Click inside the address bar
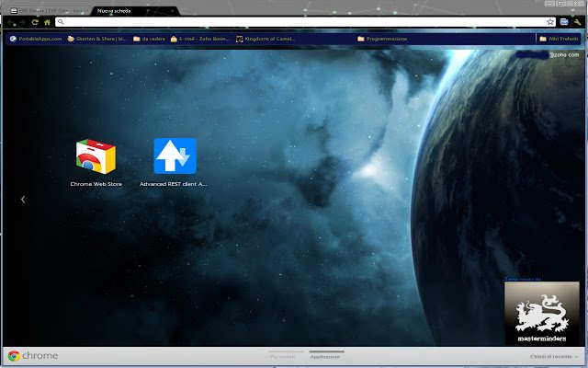Screen dimensions: 588x368 (305, 22)
